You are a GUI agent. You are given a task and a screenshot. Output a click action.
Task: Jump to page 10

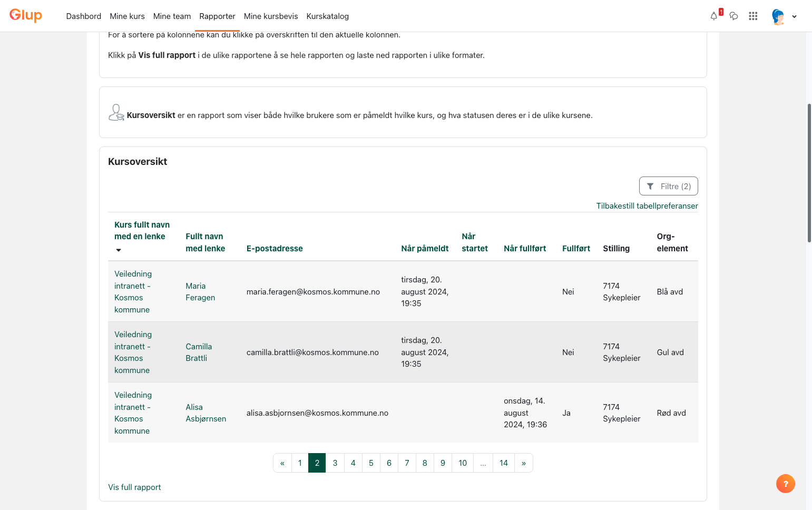point(463,463)
